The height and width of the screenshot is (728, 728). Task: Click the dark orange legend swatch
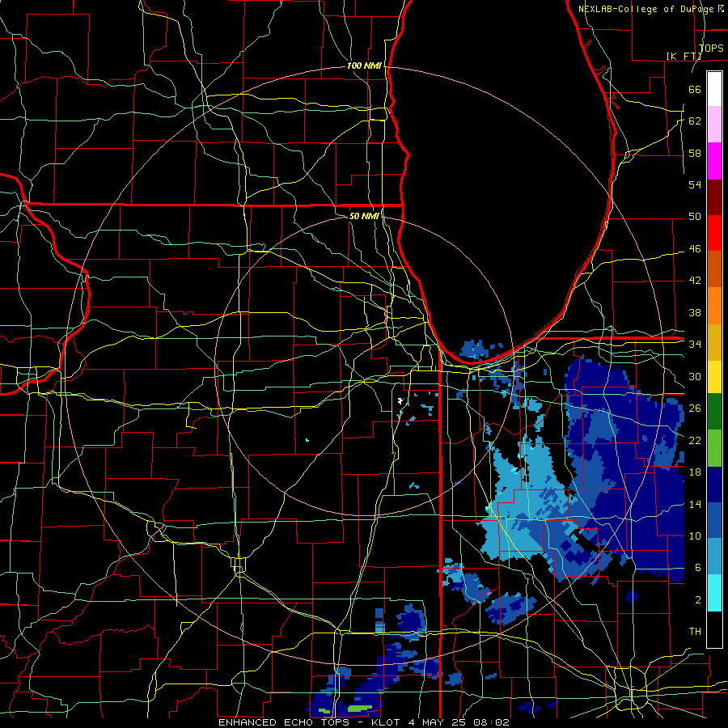[x=714, y=269]
